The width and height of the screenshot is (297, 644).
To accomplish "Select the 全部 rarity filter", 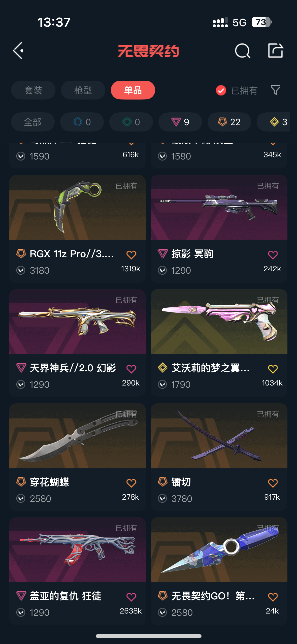I will click(x=33, y=122).
